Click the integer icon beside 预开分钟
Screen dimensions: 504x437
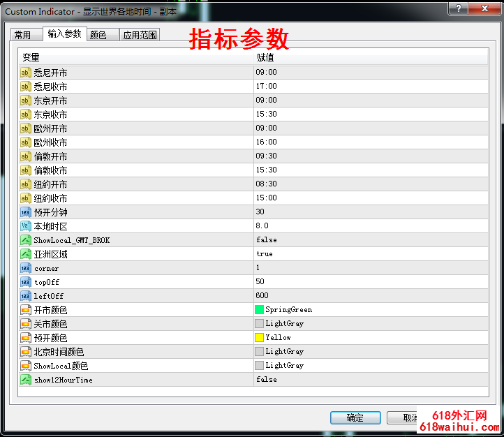pos(25,212)
